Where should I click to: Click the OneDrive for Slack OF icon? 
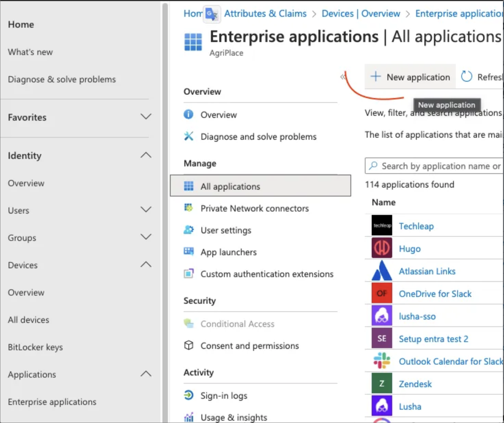point(382,293)
